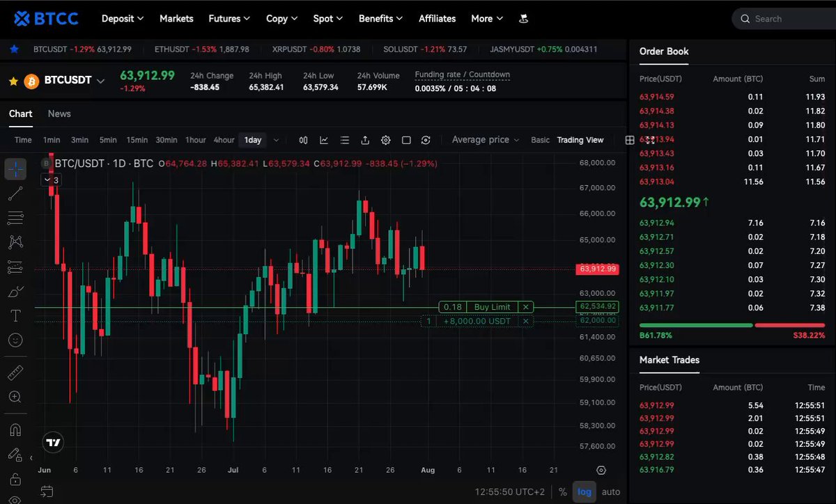Expand the BTCUSDT pair selector
This screenshot has height=504, width=836.
(100, 81)
